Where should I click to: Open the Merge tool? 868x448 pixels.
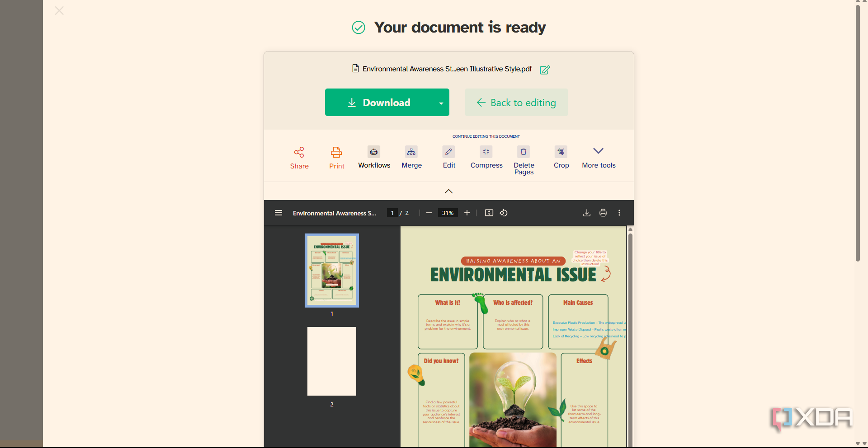pyautogui.click(x=411, y=157)
